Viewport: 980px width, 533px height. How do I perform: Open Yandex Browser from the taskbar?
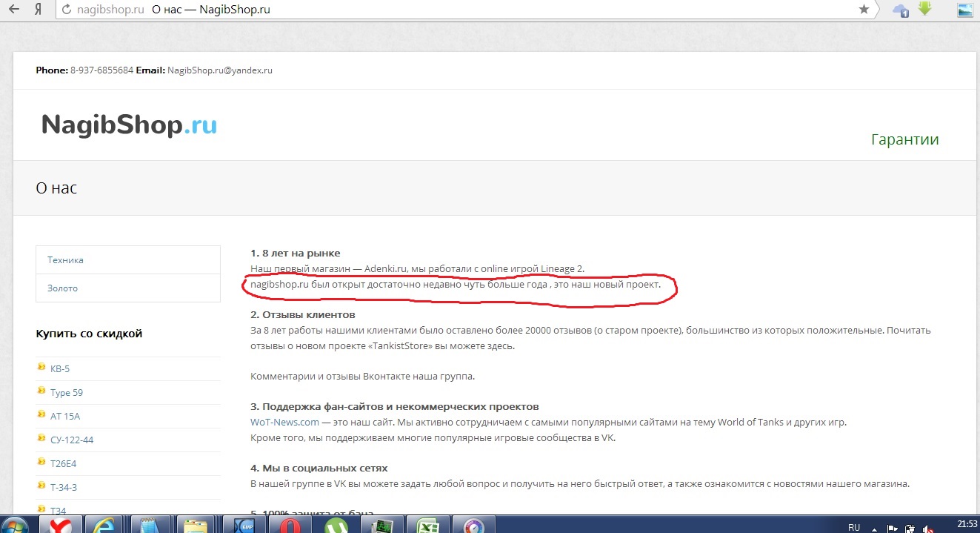pos(60,524)
